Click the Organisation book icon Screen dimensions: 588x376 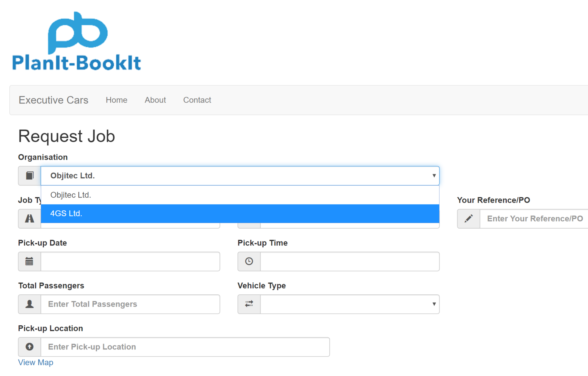click(30, 176)
